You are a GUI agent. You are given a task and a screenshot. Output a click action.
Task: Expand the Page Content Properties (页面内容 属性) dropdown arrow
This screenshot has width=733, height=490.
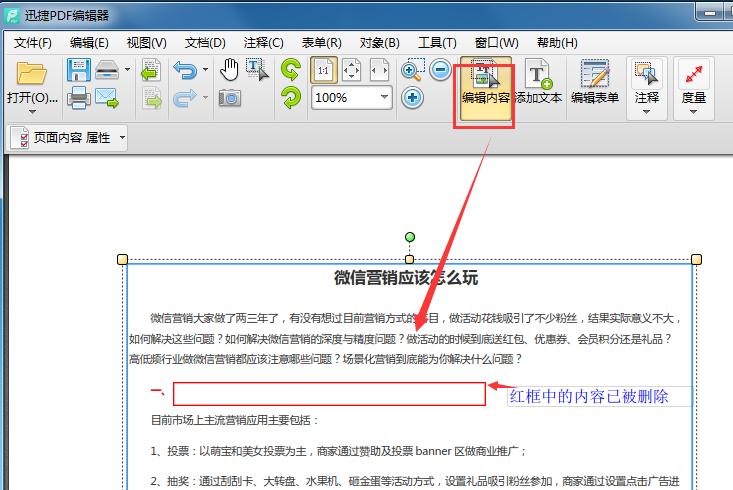click(122, 137)
